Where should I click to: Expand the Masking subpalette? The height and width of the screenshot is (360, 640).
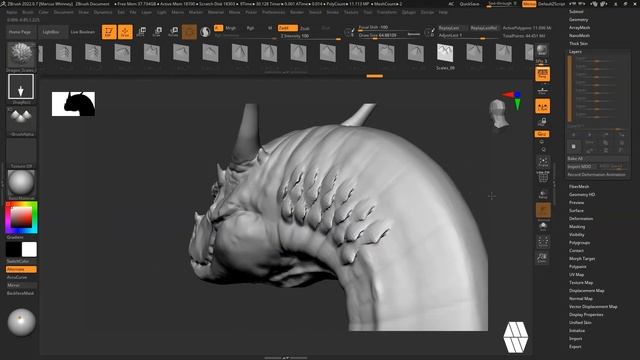click(577, 227)
